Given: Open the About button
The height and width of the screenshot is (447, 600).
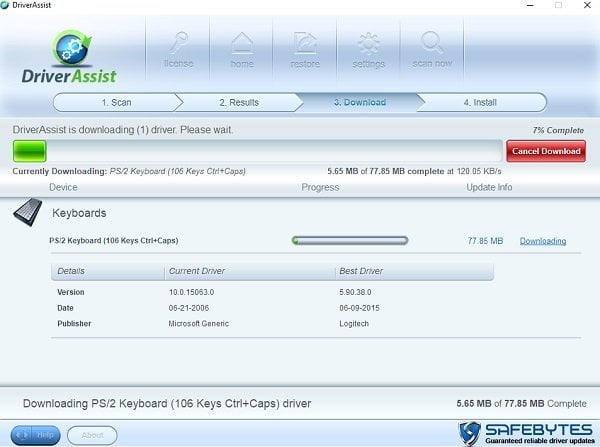Looking at the screenshot, I should click(92, 436).
